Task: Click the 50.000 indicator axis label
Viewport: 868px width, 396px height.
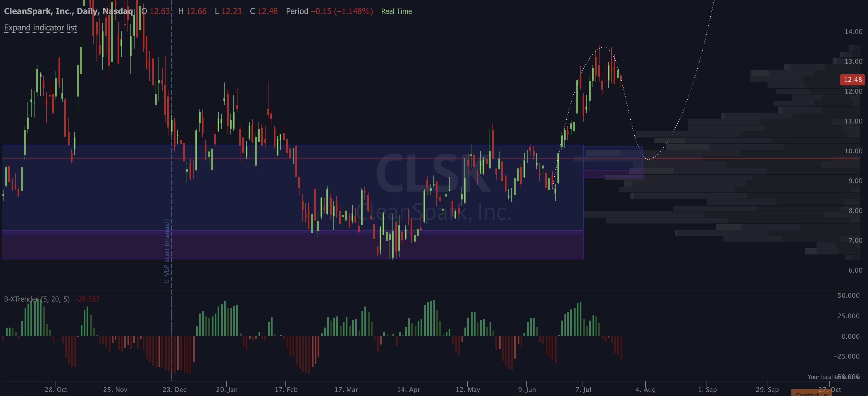Action: [848, 296]
